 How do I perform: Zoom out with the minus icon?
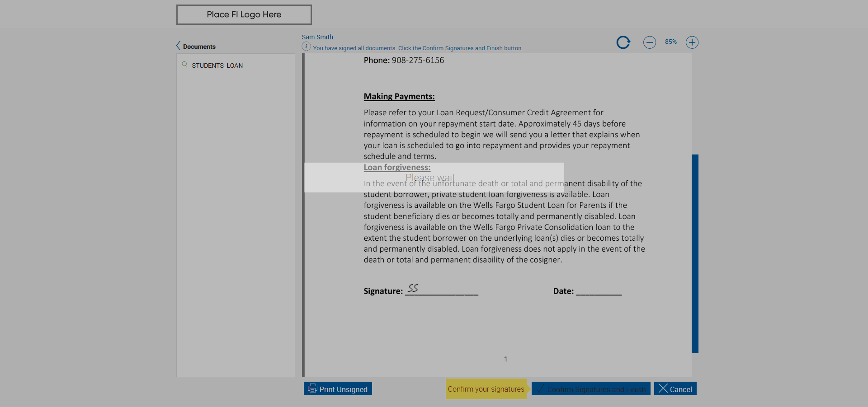pos(650,42)
